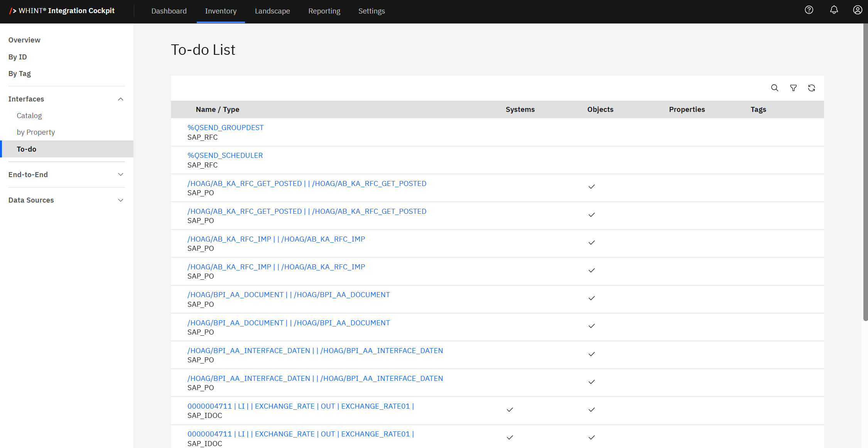Switch to the Landscape tab
The width and height of the screenshot is (868, 448).
point(272,11)
